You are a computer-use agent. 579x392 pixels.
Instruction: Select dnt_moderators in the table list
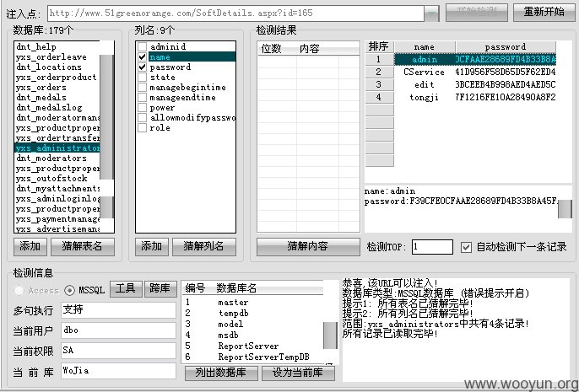click(57, 158)
